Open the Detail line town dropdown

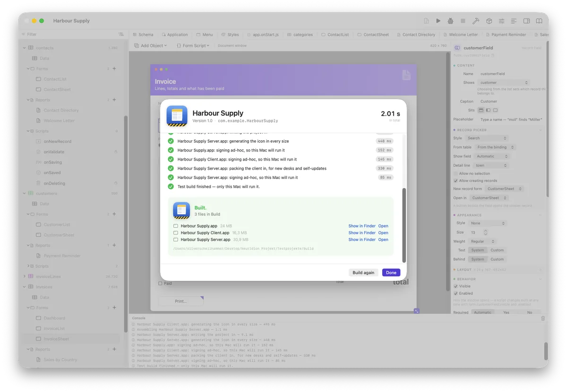491,165
